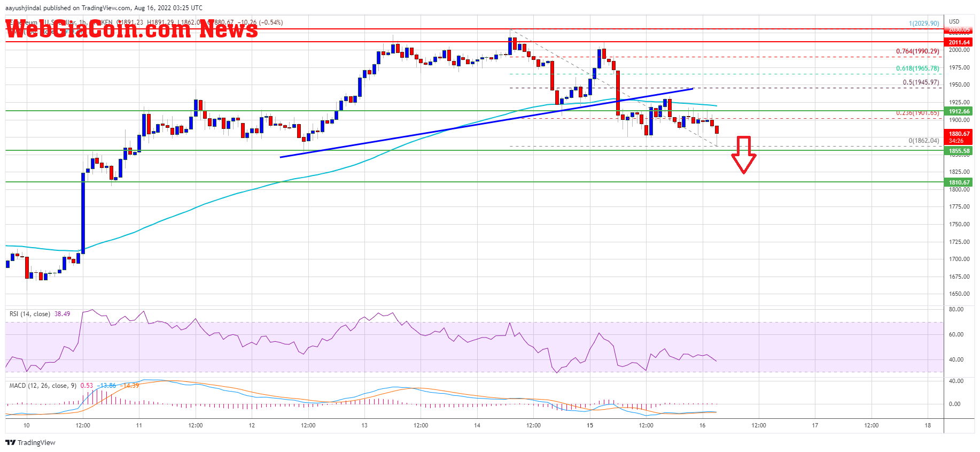This screenshot has height=452, width=980.
Task: Click the green 1810.67 support label
Action: point(959,182)
